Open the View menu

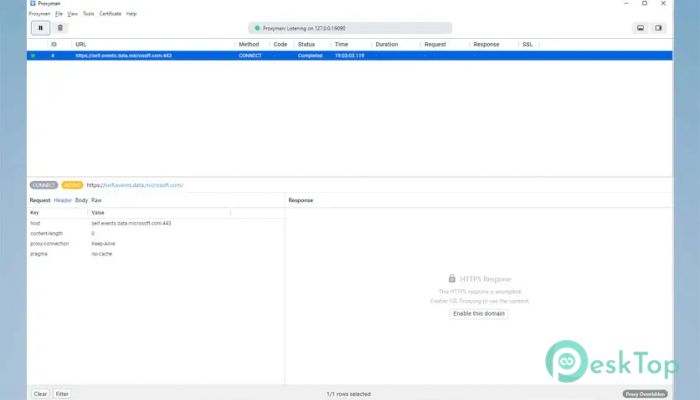pyautogui.click(x=73, y=14)
